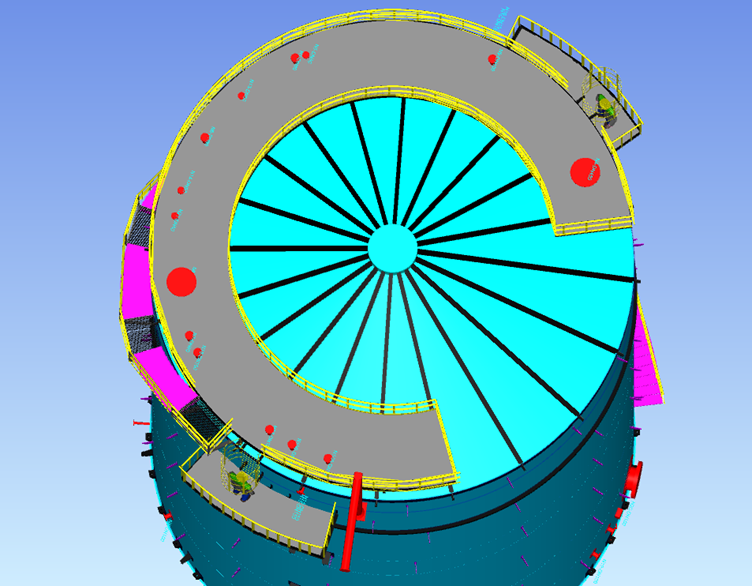Select the central cyan roof hub circle
752x586 pixels.
tap(392, 249)
